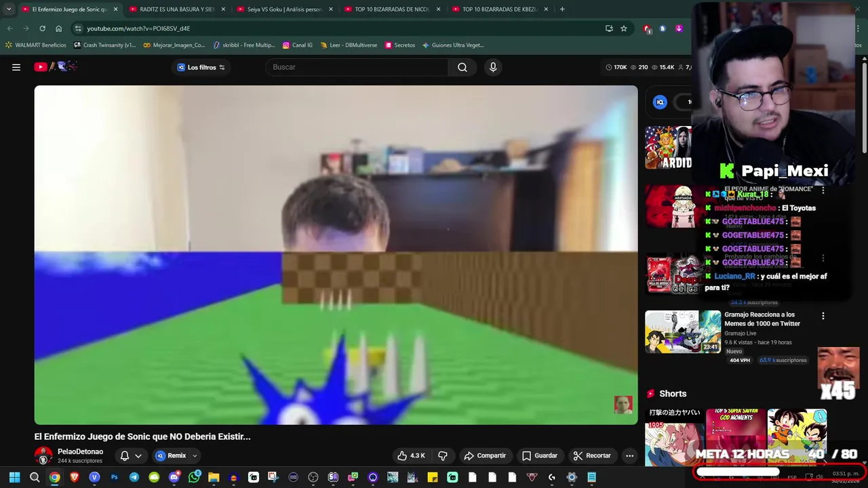
Task: Reload the current page
Action: [42, 28]
